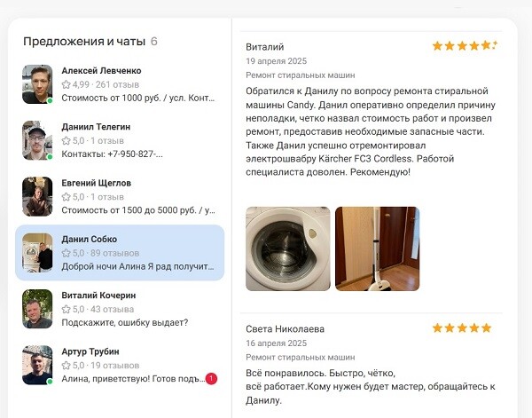The width and height of the screenshot is (532, 418).
Task: Open Kärcher mop review photo
Action: [x=378, y=248]
